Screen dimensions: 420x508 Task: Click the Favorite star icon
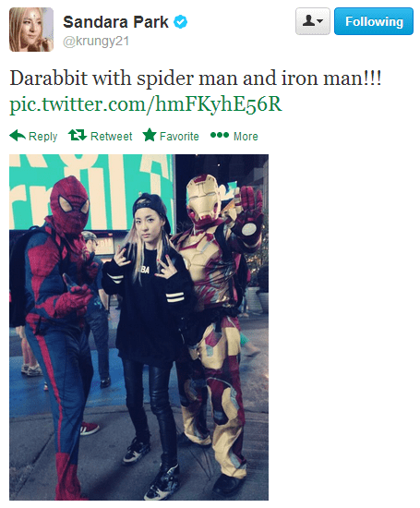point(150,135)
